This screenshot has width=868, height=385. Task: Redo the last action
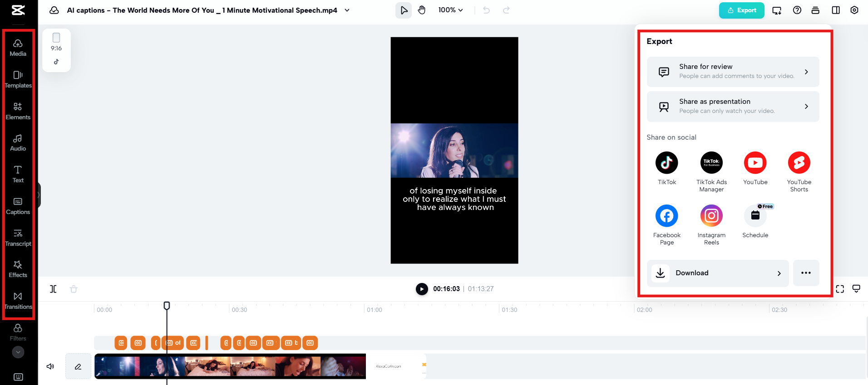506,10
